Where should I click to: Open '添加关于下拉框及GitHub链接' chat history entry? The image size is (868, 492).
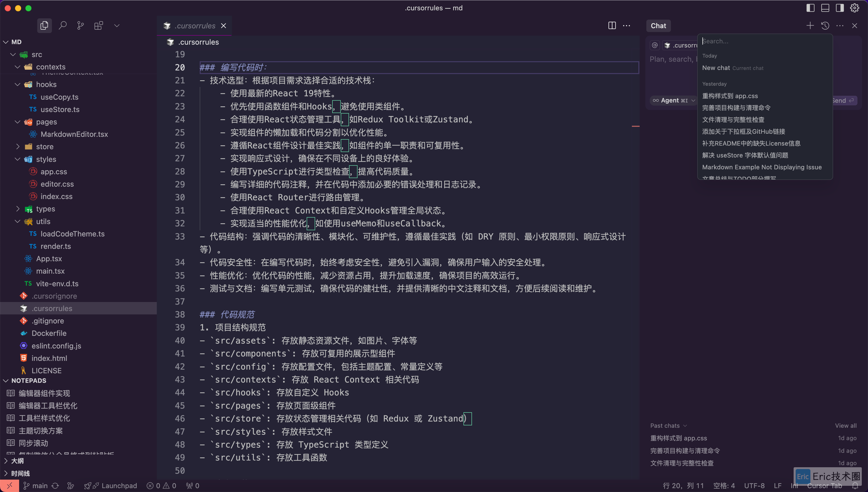coord(765,131)
